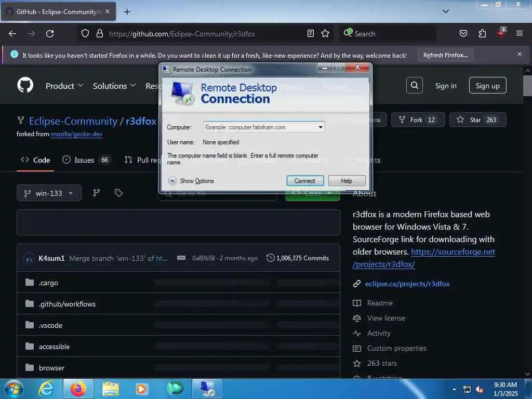
Task: Switch to the Issues tab
Action: 86,160
